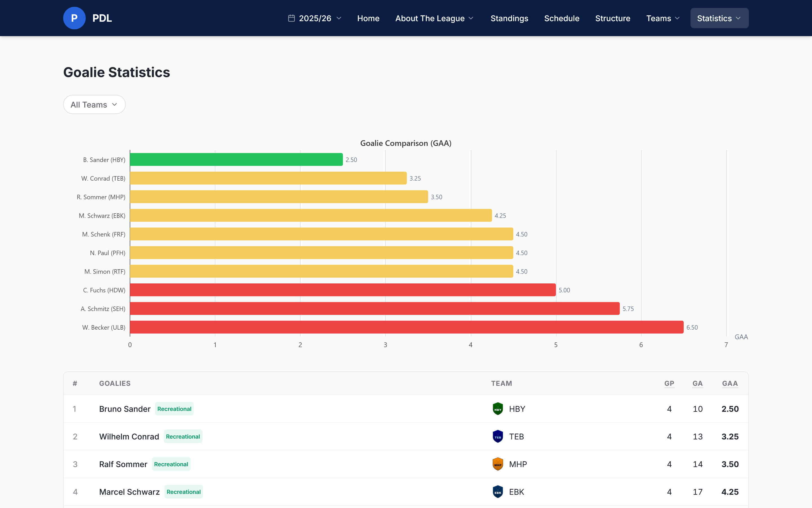
Task: Go to the Home page
Action: (x=368, y=18)
